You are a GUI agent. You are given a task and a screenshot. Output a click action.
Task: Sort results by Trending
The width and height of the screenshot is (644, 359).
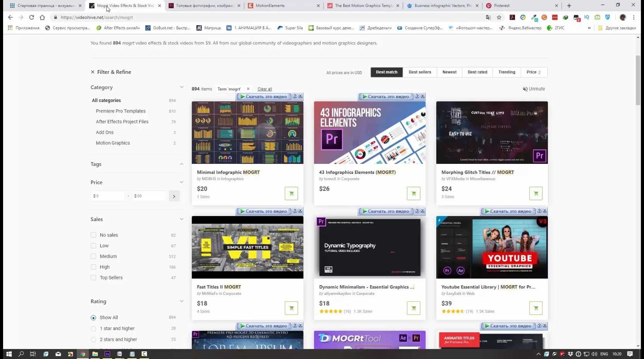pos(507,72)
